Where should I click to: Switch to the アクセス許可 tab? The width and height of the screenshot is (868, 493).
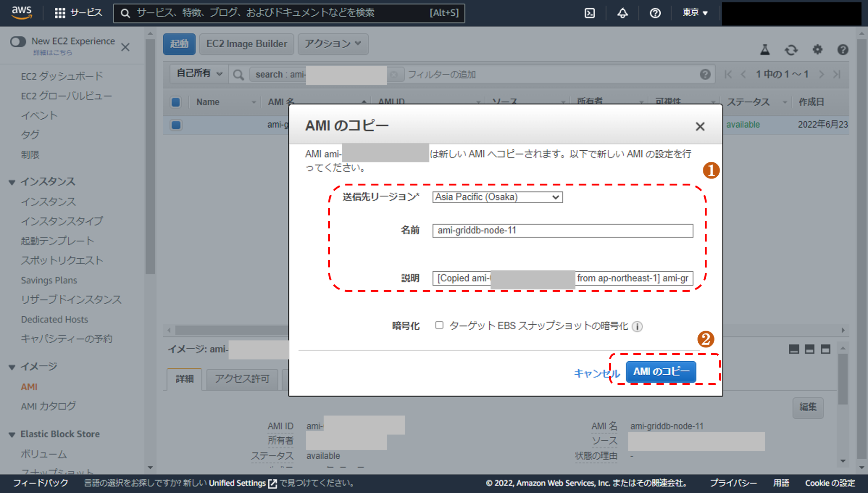click(x=242, y=379)
